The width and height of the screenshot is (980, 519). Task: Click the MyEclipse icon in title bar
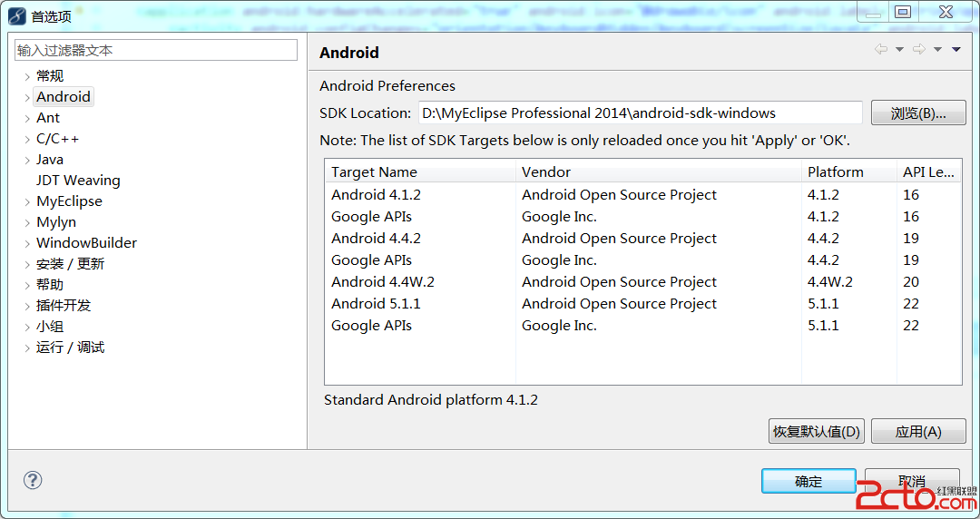(x=16, y=15)
